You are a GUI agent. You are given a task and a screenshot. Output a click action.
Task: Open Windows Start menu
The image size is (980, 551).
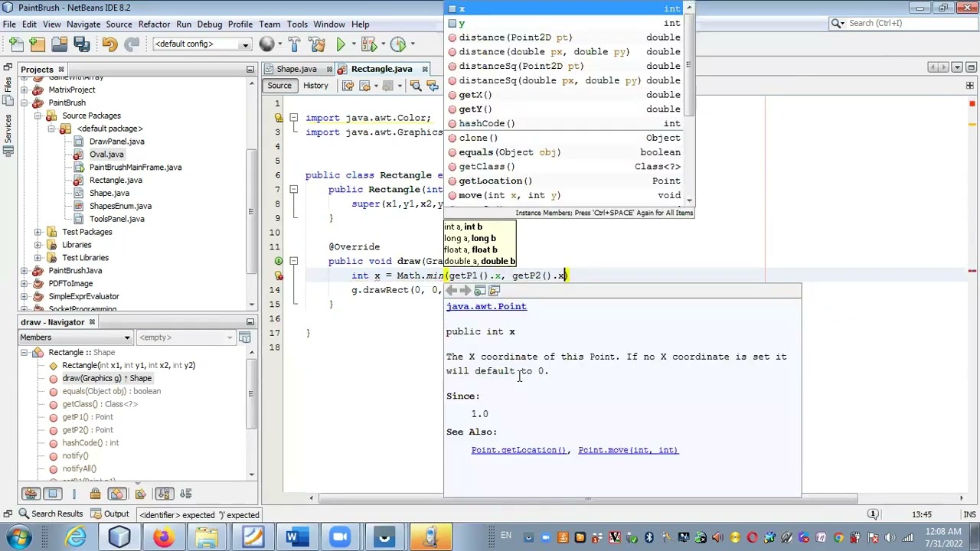pos(18,537)
